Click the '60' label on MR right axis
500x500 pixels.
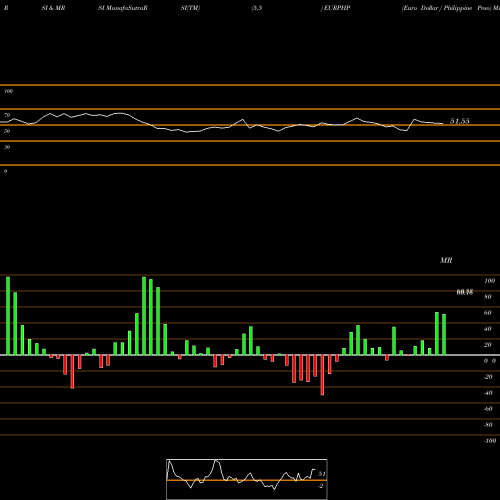488,313
